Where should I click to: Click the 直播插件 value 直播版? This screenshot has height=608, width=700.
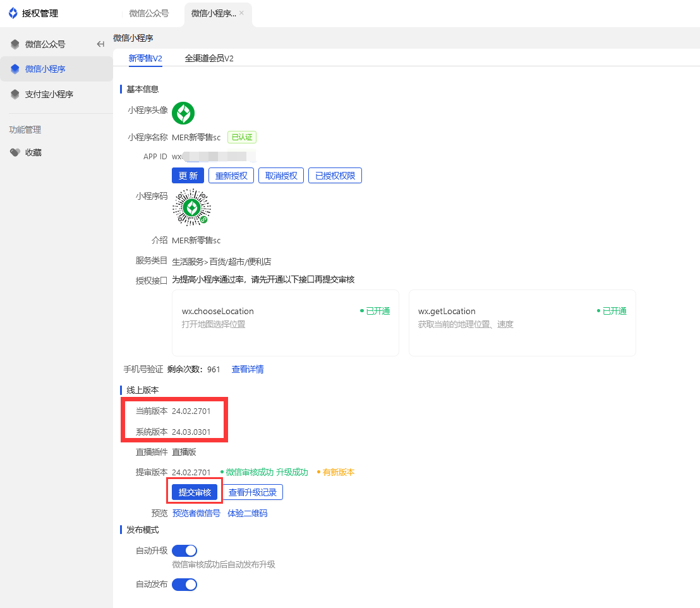click(x=184, y=452)
